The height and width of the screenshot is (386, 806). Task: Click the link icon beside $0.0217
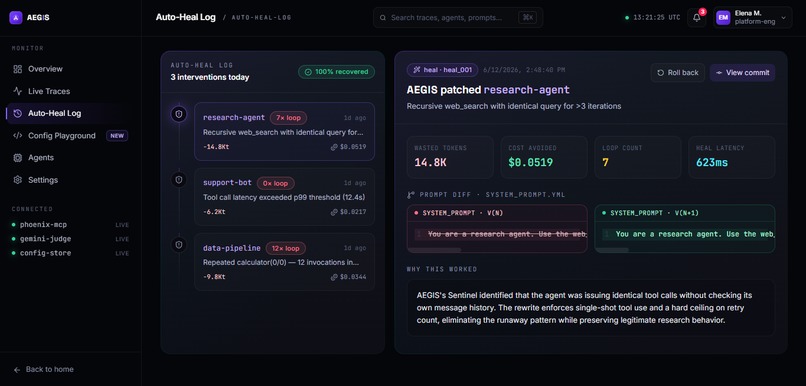pyautogui.click(x=334, y=212)
